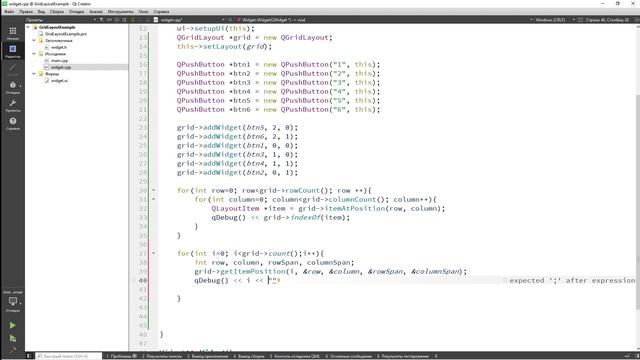
Task: Open the Compile Output (Вывод сборки) pane
Action: point(249,356)
